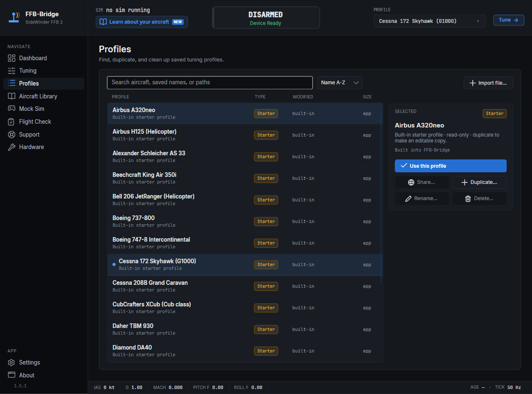
Task: Select the Daher TBM 930 profile
Action: coord(245,329)
